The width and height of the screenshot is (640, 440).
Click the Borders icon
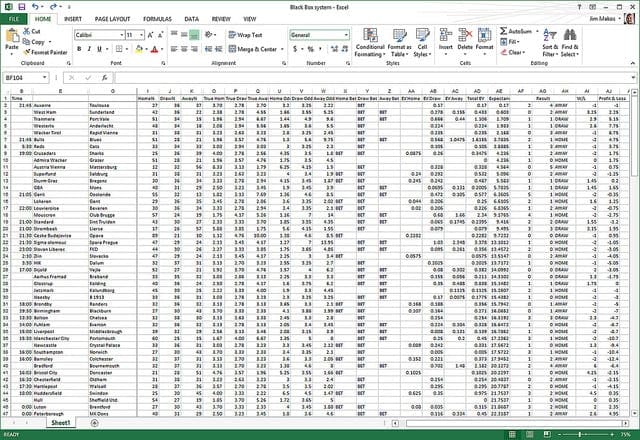tap(119, 49)
